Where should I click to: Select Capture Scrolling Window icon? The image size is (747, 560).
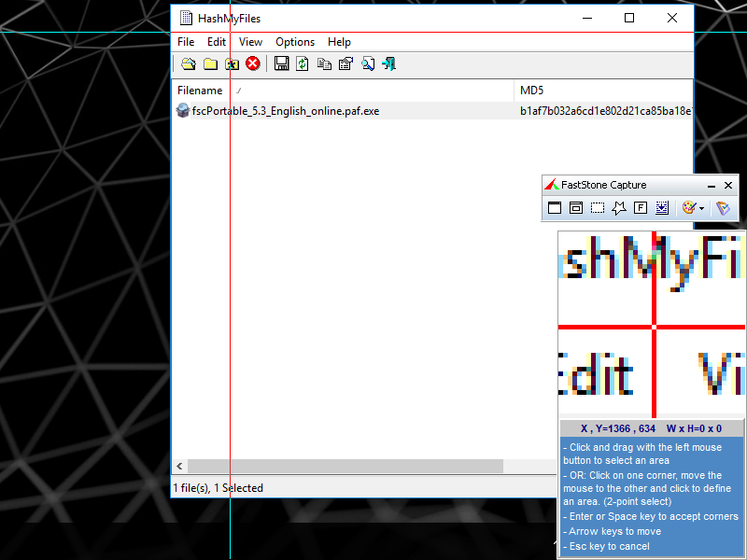coord(662,208)
